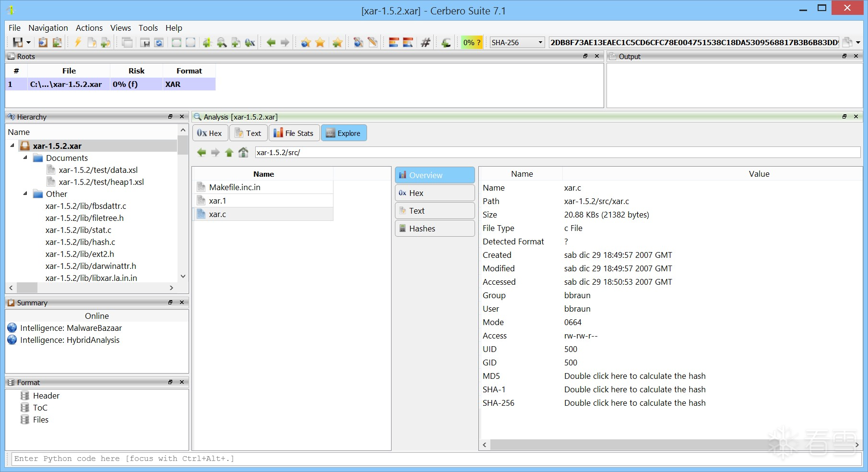Switch to the File Stats analysis tab
The width and height of the screenshot is (868, 472).
(x=294, y=133)
